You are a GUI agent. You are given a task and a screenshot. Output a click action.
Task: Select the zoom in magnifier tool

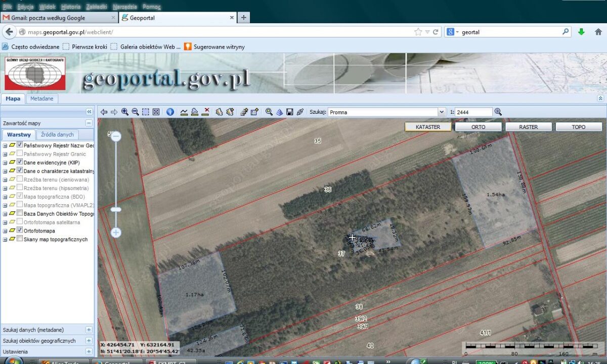click(x=125, y=112)
